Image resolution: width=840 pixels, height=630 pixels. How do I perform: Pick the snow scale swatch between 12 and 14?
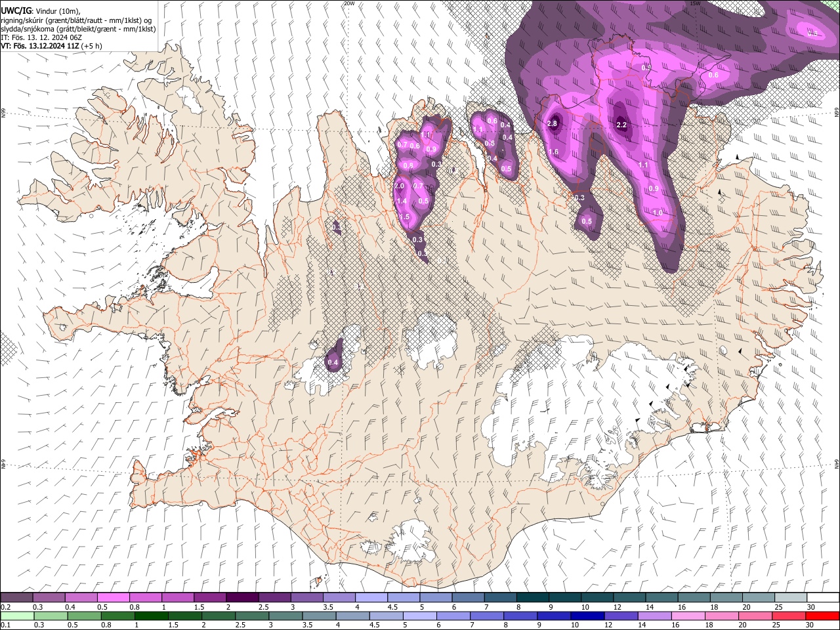tap(629, 597)
